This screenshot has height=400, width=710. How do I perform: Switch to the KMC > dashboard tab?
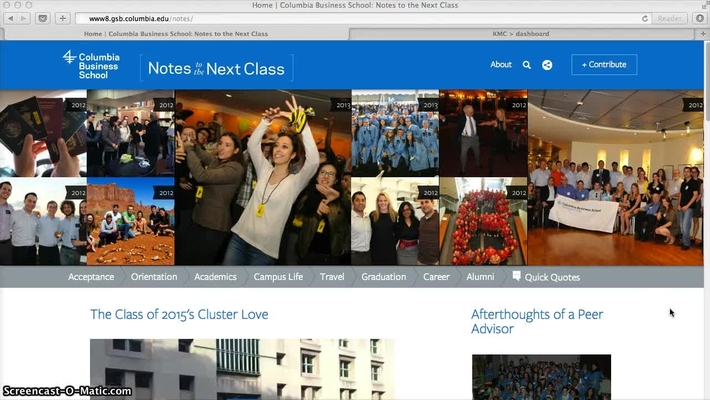521,34
